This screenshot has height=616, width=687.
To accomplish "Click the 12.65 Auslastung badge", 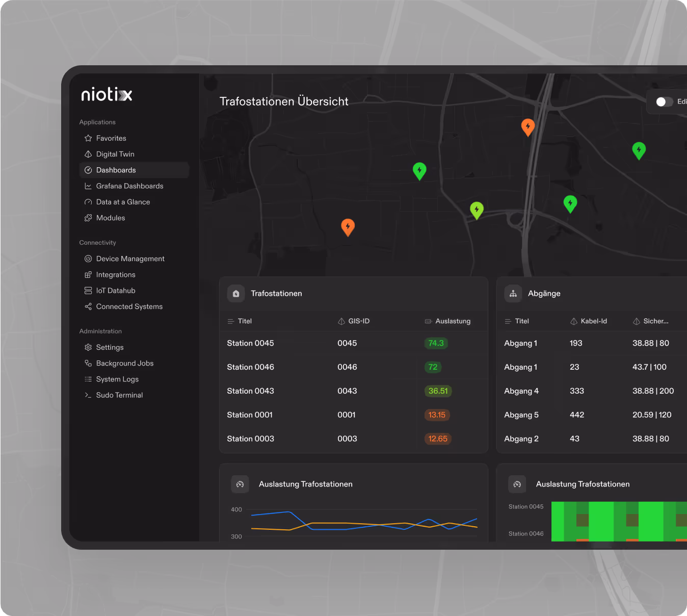I will click(438, 439).
